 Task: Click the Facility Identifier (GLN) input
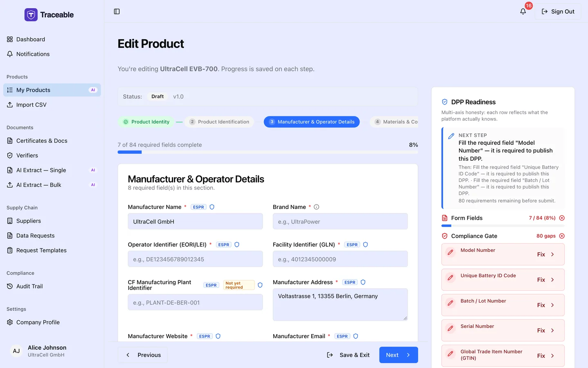[340, 259]
